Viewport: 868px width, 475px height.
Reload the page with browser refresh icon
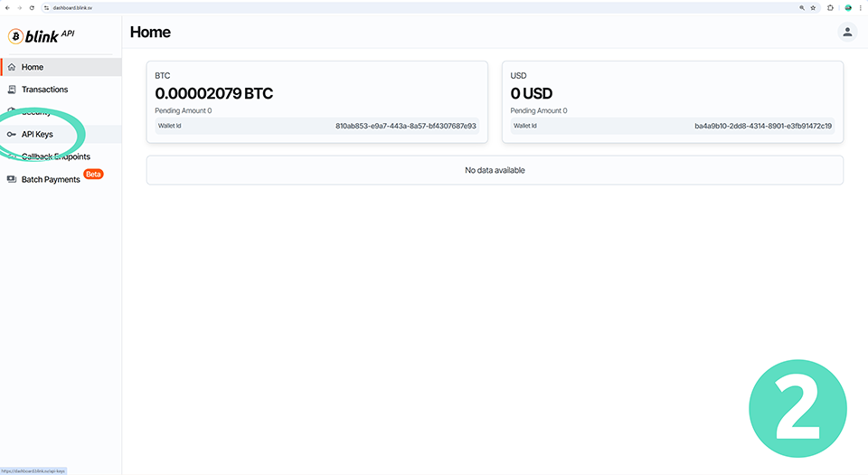coord(32,7)
